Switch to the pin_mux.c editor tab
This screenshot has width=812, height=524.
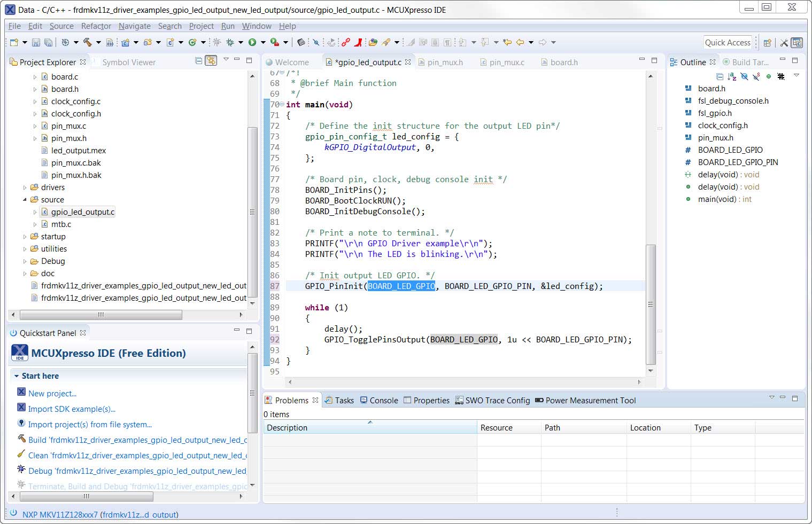coord(506,62)
